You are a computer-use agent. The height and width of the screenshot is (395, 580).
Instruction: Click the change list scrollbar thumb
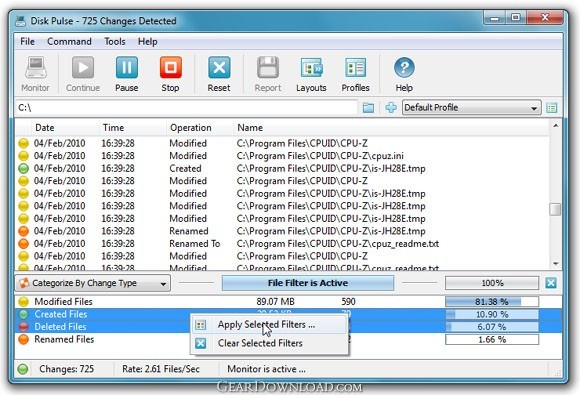(555, 209)
